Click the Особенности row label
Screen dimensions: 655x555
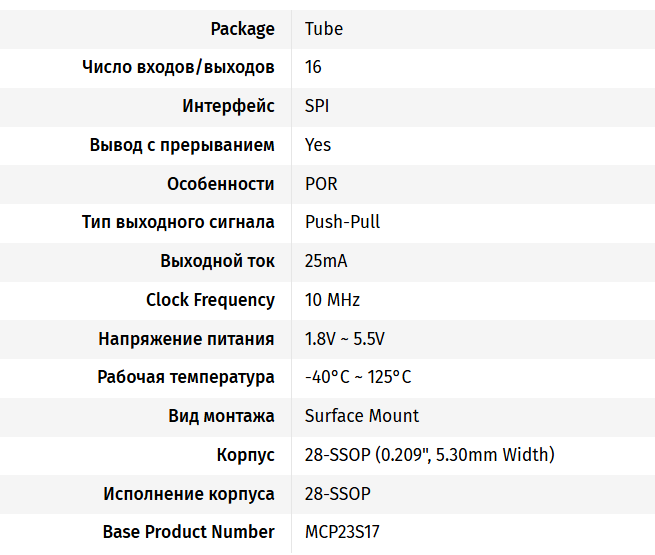click(x=220, y=184)
